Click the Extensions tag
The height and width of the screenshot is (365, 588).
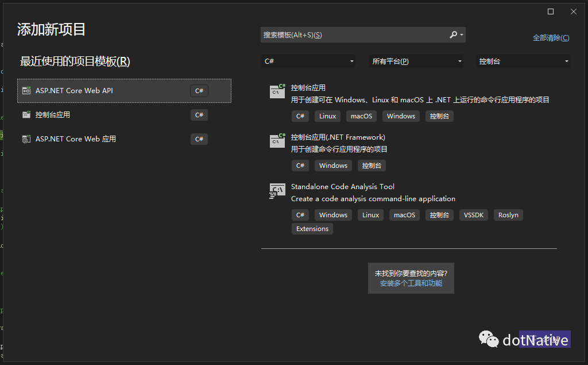pos(312,229)
